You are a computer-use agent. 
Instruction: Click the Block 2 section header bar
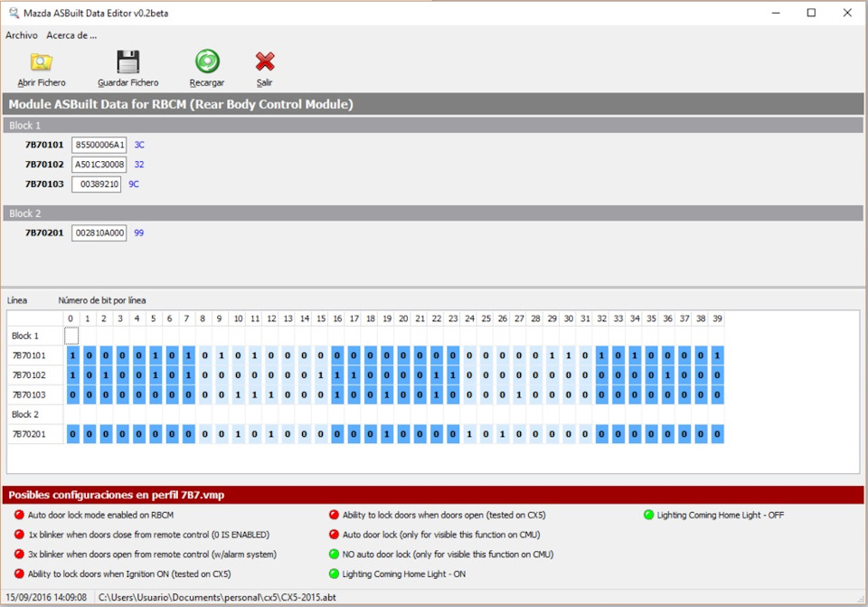(433, 213)
